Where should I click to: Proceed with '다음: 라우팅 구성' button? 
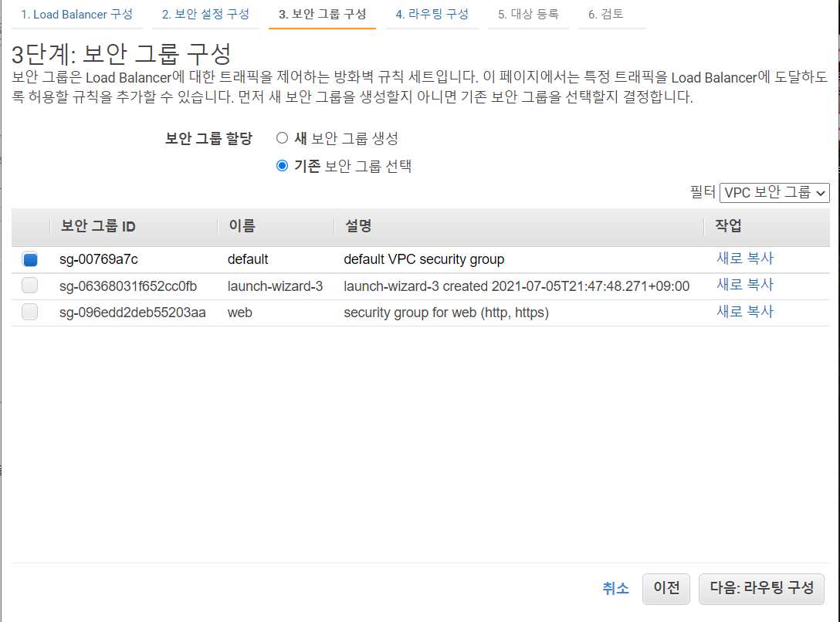click(761, 588)
